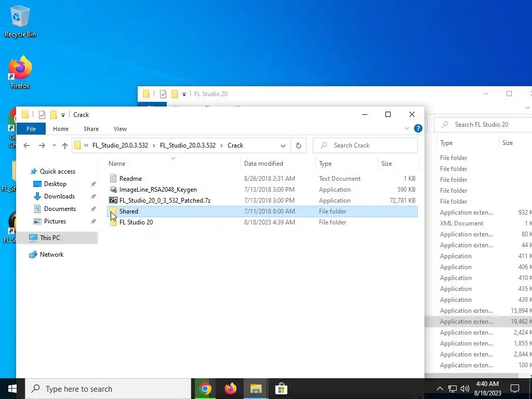Open the Home ribbon tab
The height and width of the screenshot is (399, 532).
tap(61, 129)
